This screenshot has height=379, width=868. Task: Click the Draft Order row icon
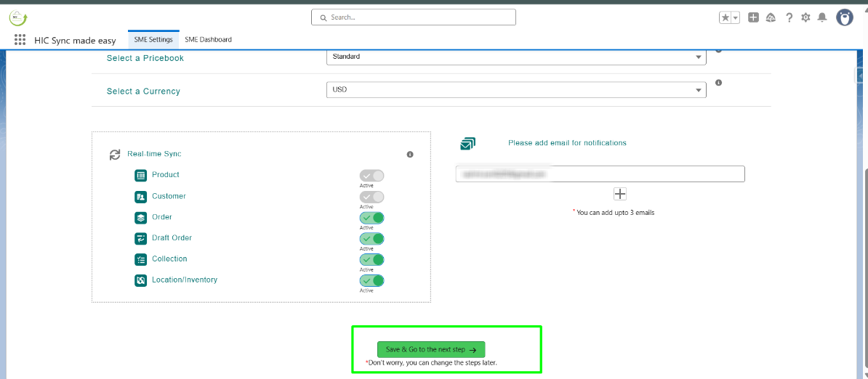[x=140, y=238]
